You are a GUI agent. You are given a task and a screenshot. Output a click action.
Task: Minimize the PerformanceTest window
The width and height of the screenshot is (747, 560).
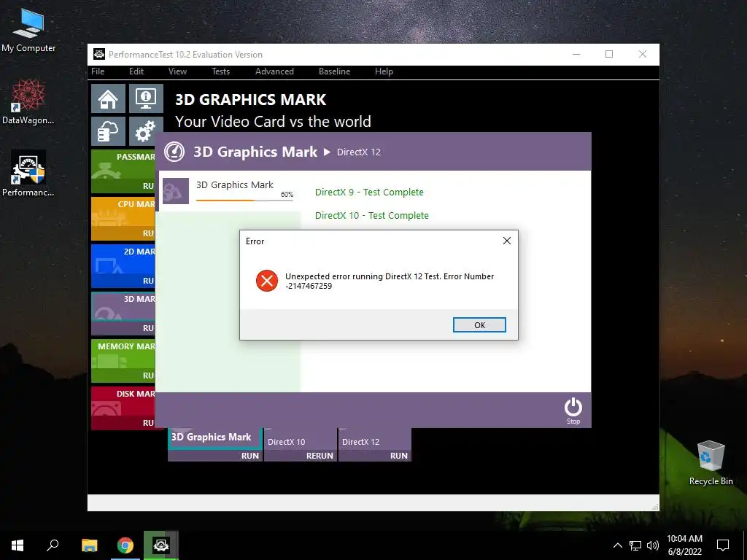(576, 54)
